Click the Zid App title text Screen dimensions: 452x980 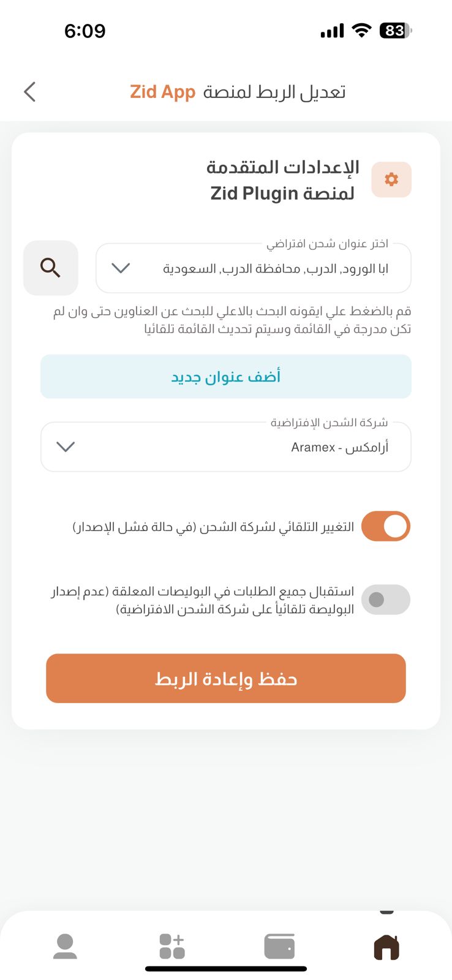click(162, 92)
